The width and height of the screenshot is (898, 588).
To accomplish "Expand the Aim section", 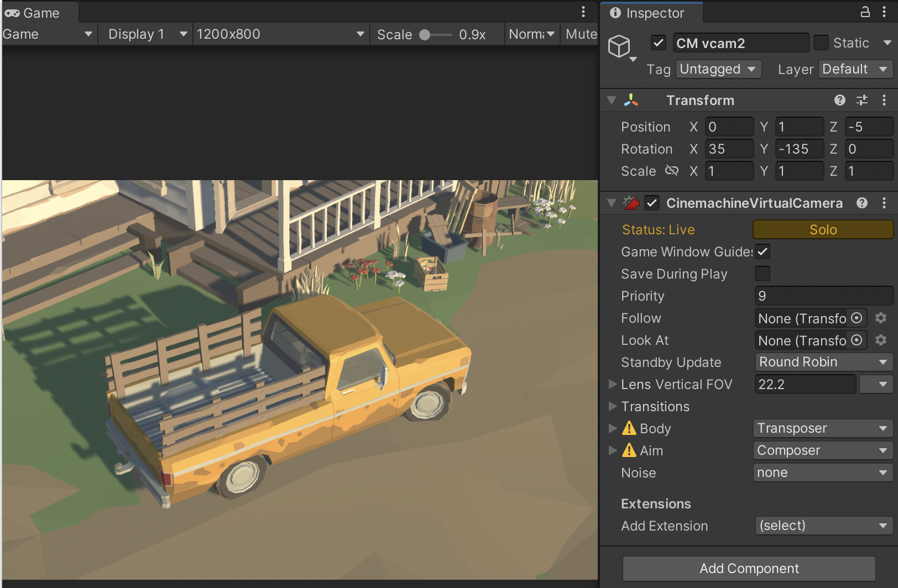I will coord(613,450).
